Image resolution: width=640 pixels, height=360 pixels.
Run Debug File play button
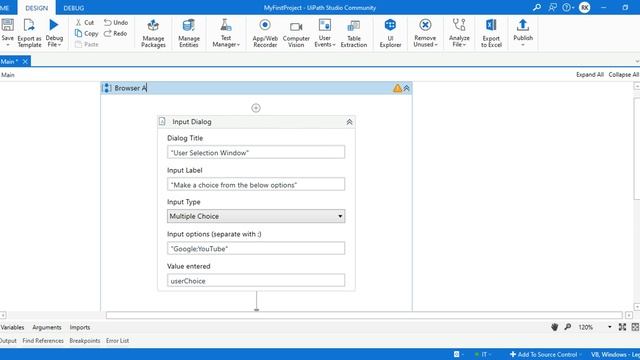53,25
